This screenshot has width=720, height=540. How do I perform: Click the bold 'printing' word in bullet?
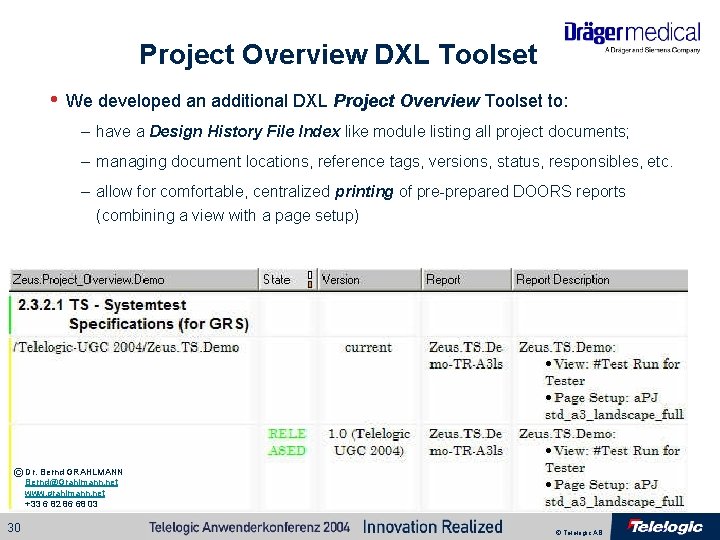click(364, 191)
